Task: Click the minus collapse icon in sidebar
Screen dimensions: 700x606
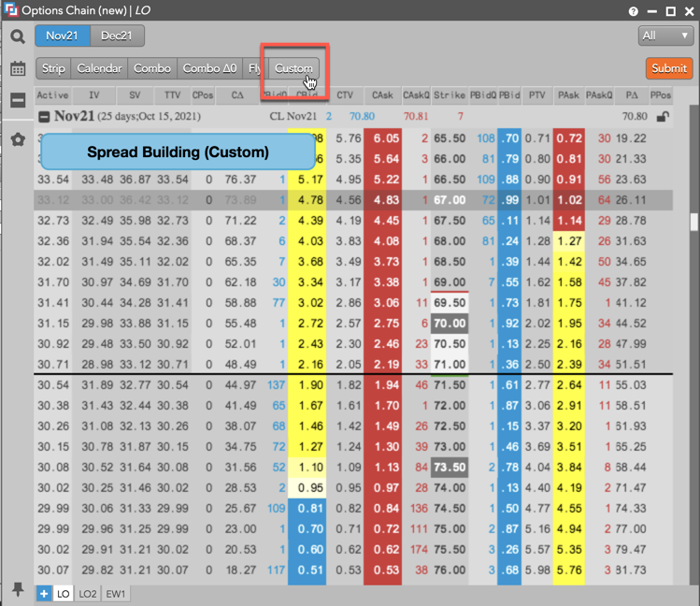Action: tap(18, 101)
